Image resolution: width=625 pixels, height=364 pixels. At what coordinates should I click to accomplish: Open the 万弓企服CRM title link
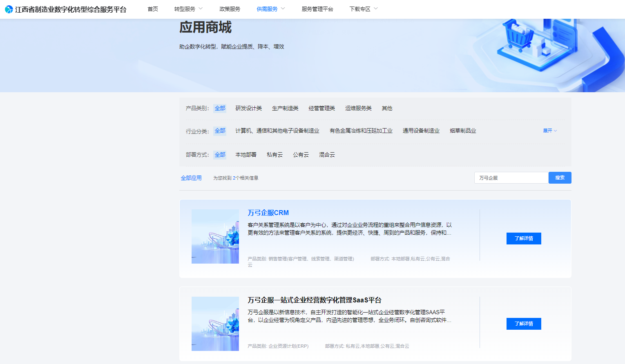pyautogui.click(x=268, y=213)
